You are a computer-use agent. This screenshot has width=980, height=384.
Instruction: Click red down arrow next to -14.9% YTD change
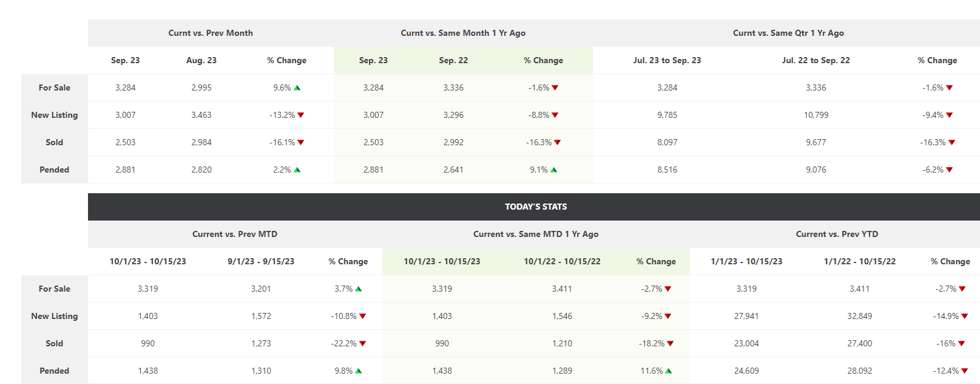(965, 316)
